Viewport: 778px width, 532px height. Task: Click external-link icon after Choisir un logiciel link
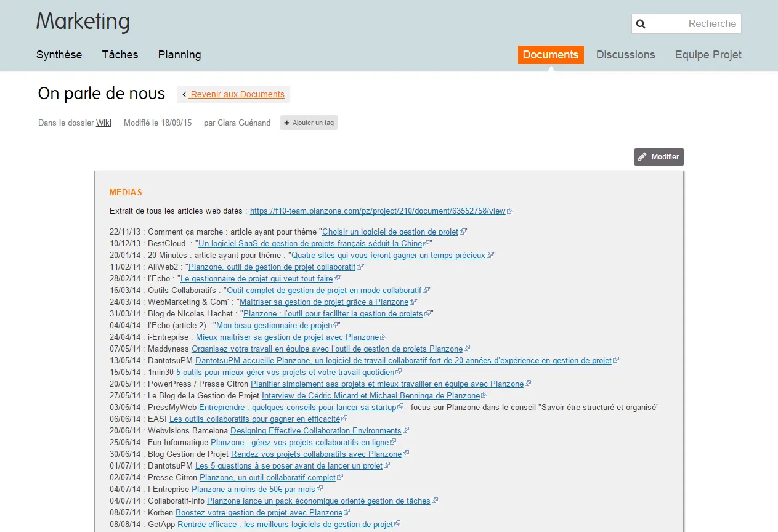pos(463,232)
